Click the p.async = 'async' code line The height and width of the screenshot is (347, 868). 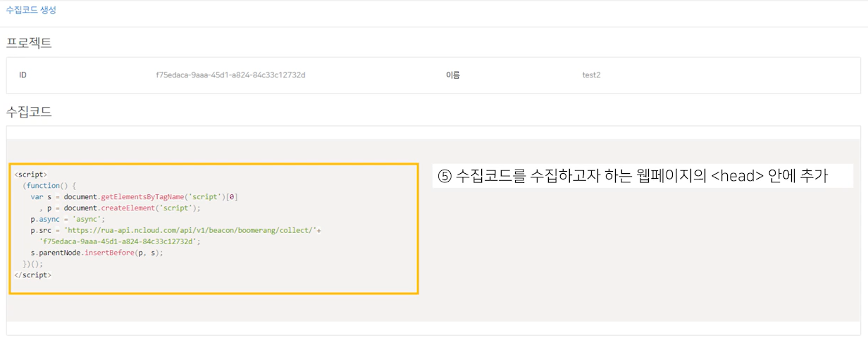(68, 219)
